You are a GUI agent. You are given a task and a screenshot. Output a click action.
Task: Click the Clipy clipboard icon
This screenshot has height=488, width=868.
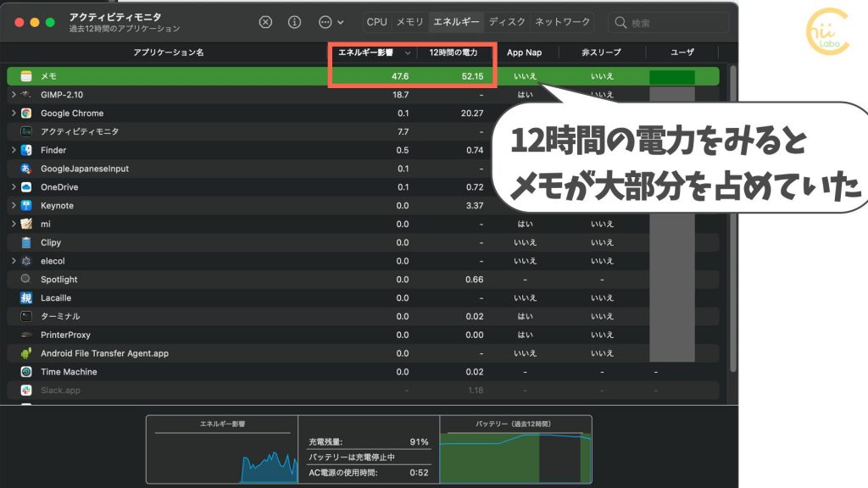(x=26, y=242)
